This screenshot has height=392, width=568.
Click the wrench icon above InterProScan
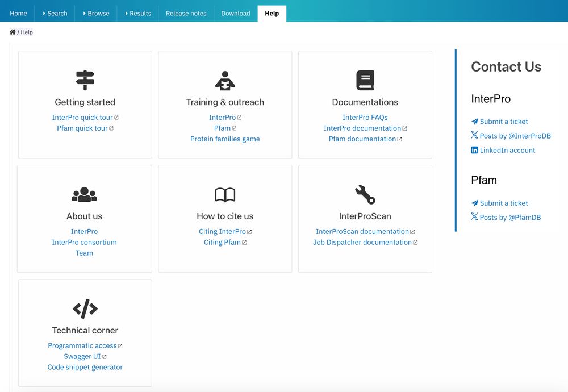(365, 194)
